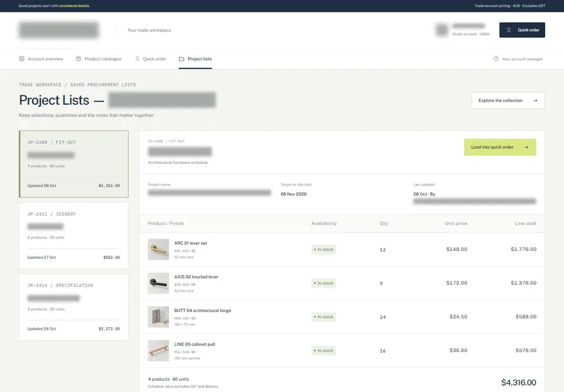This screenshot has width=564, height=392.
Task: Click the Account overview grid icon
Action: click(22, 59)
